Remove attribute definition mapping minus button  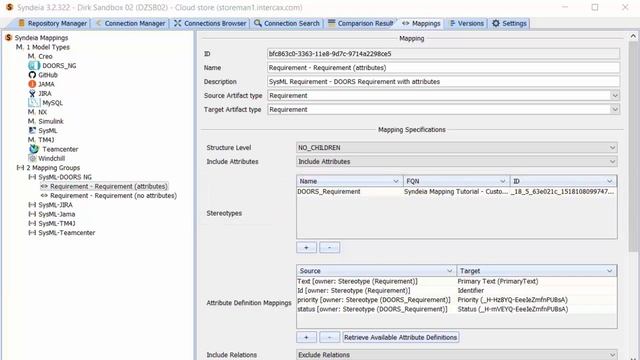(x=329, y=337)
